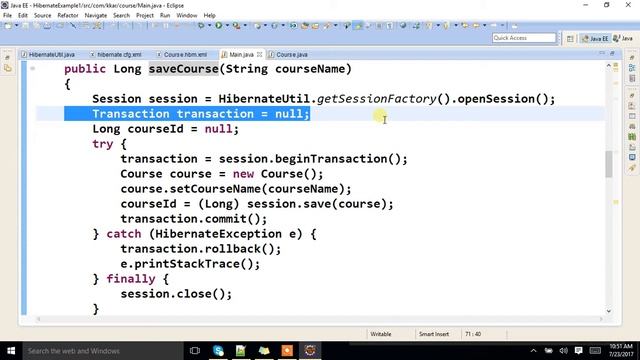Viewport: 640px width, 360px height.
Task: Switch to the Course.hbm.xml tab
Action: click(182, 54)
